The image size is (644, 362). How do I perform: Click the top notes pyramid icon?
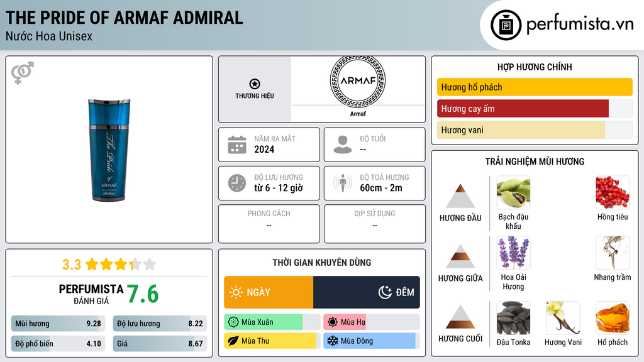[x=460, y=196]
